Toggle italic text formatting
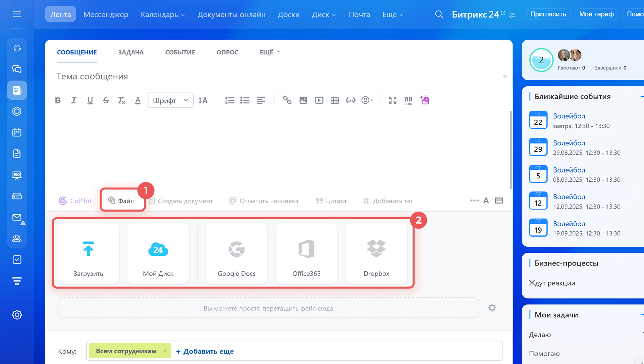This screenshot has height=364, width=644. pyautogui.click(x=74, y=100)
